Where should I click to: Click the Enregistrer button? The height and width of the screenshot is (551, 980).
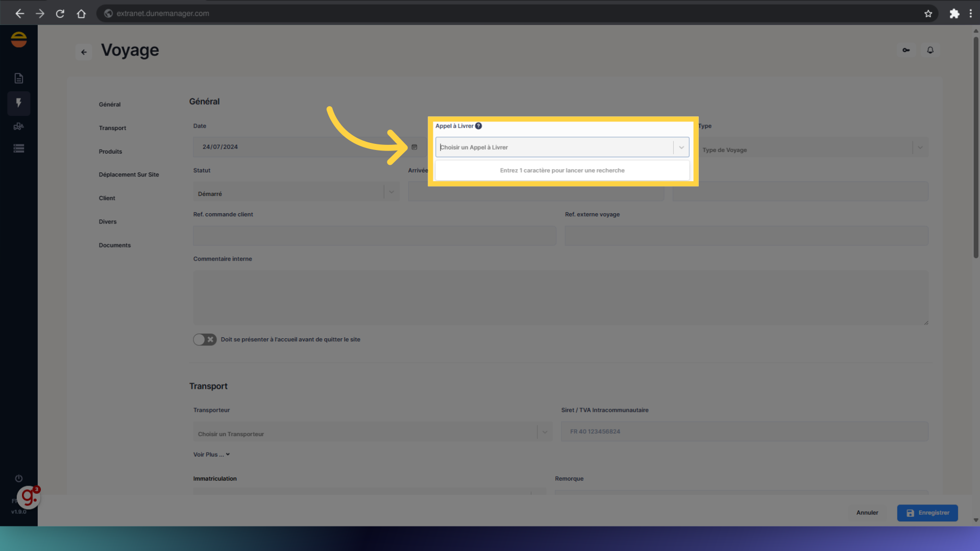click(927, 513)
